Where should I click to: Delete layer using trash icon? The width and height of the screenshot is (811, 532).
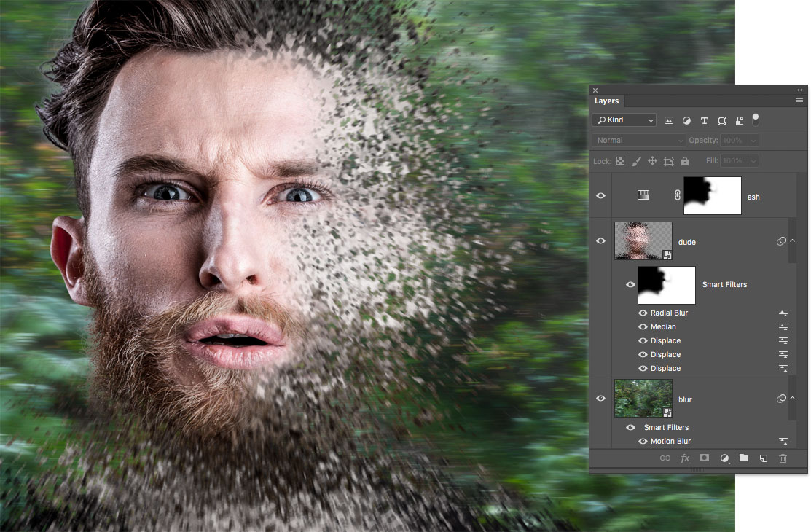tap(782, 458)
